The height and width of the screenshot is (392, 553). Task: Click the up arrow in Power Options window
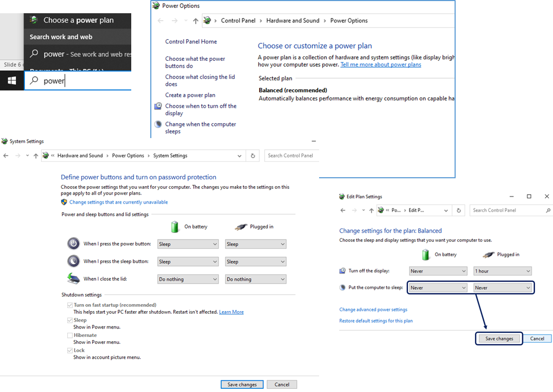(x=196, y=21)
